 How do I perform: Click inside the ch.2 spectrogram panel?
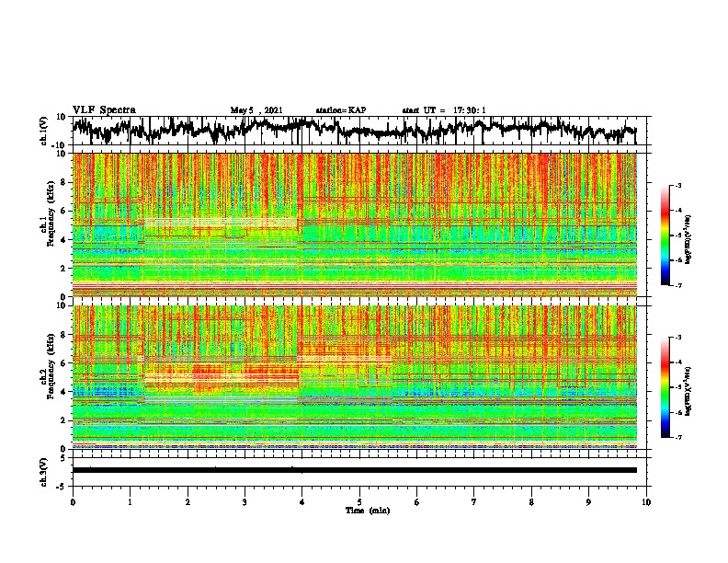point(355,377)
